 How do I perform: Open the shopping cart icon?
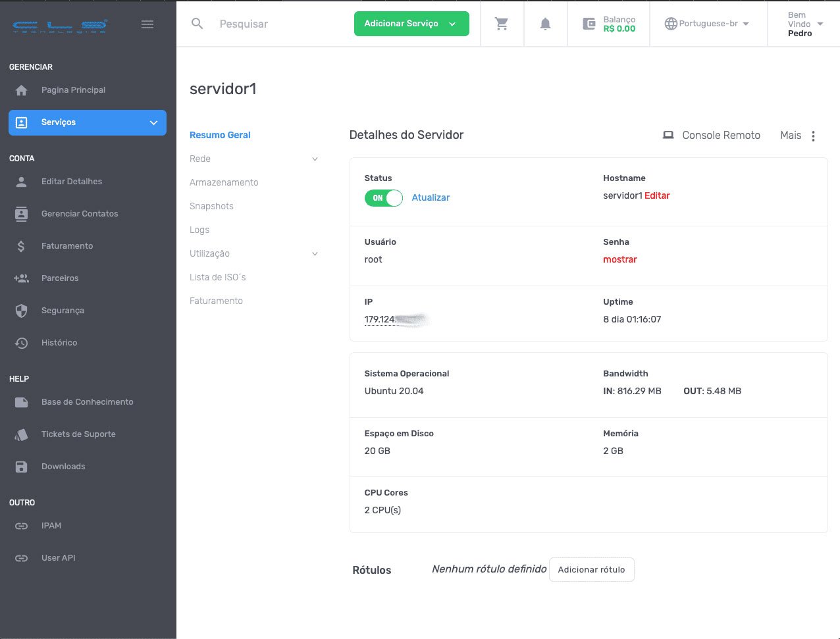pos(502,24)
